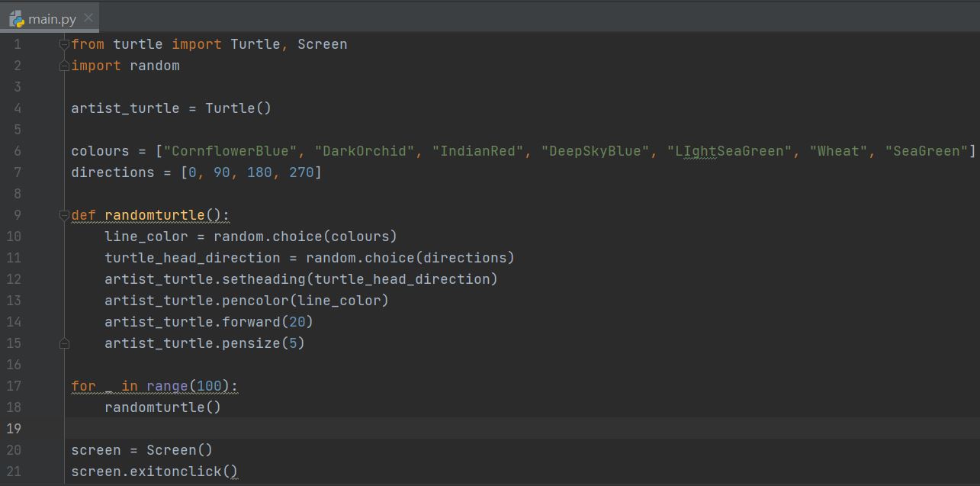
Task: Click the "def randomturtle():" definition
Action: pos(150,215)
